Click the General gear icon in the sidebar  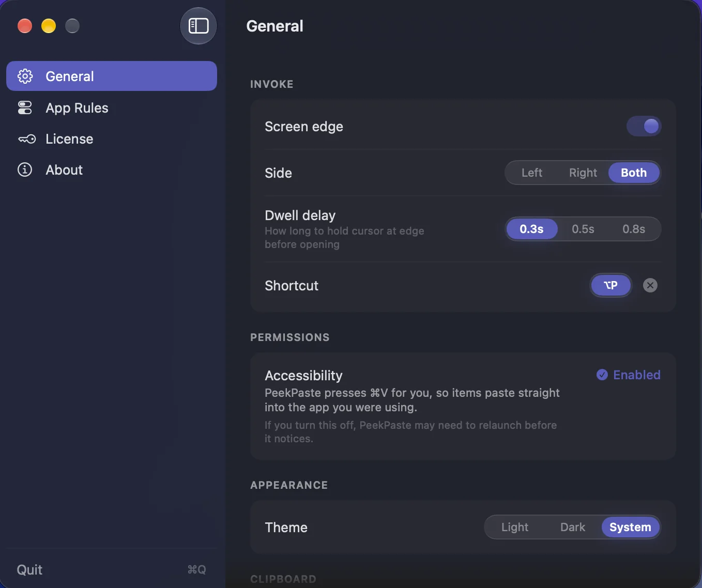(x=25, y=76)
